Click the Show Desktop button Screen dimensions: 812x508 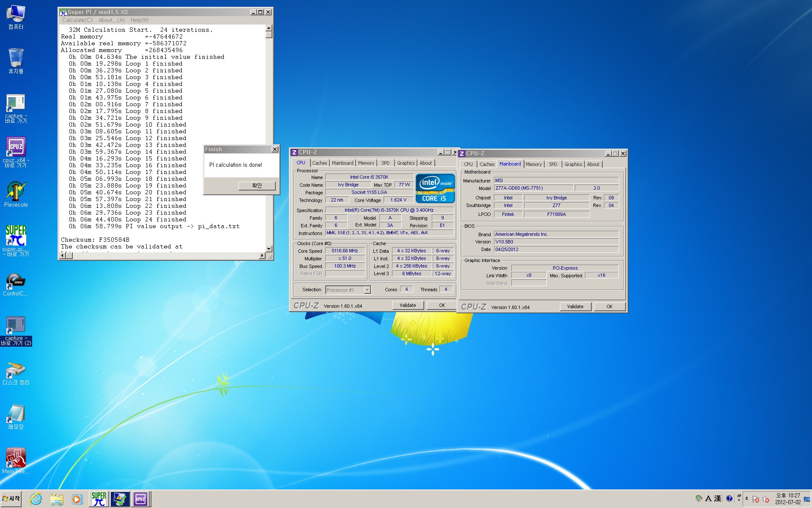[807, 499]
